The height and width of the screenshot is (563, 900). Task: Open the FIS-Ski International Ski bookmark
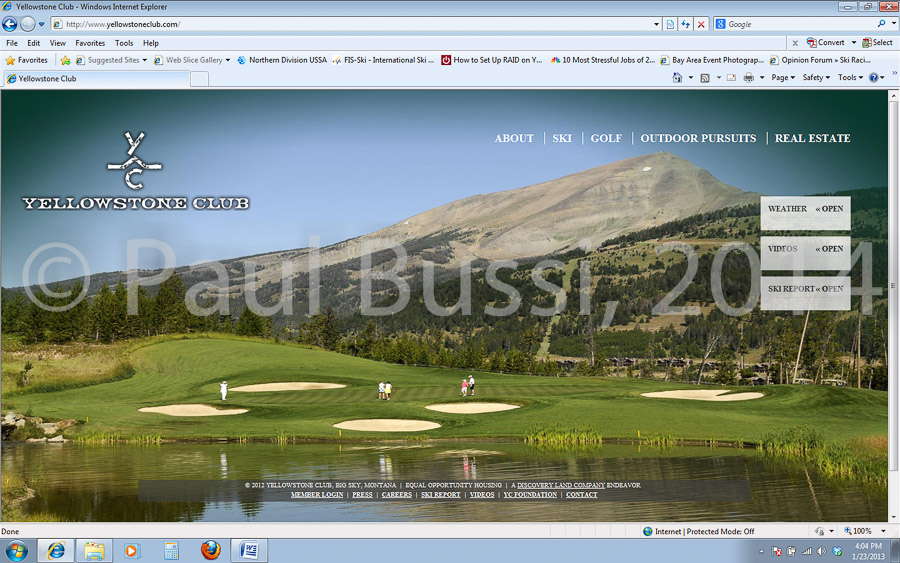click(x=383, y=60)
